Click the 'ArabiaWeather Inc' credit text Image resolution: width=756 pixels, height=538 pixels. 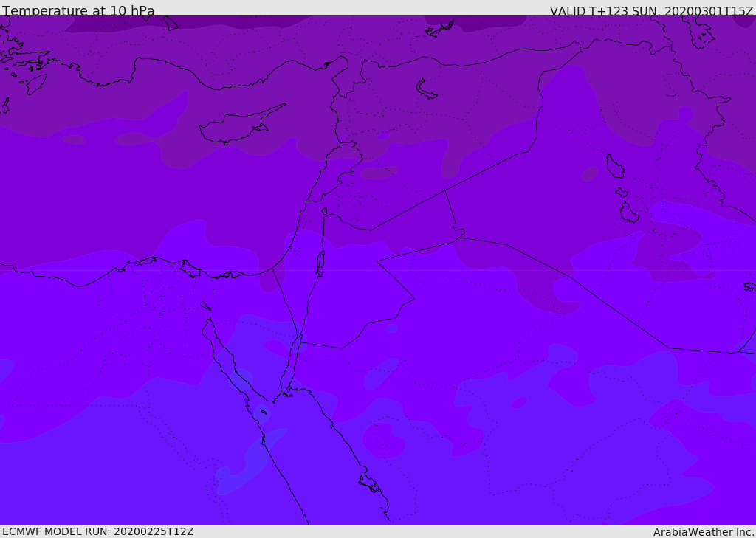702,532
